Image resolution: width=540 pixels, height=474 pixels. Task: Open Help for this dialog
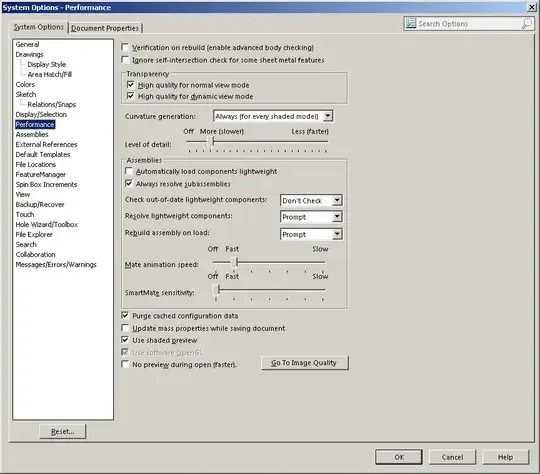(x=506, y=457)
